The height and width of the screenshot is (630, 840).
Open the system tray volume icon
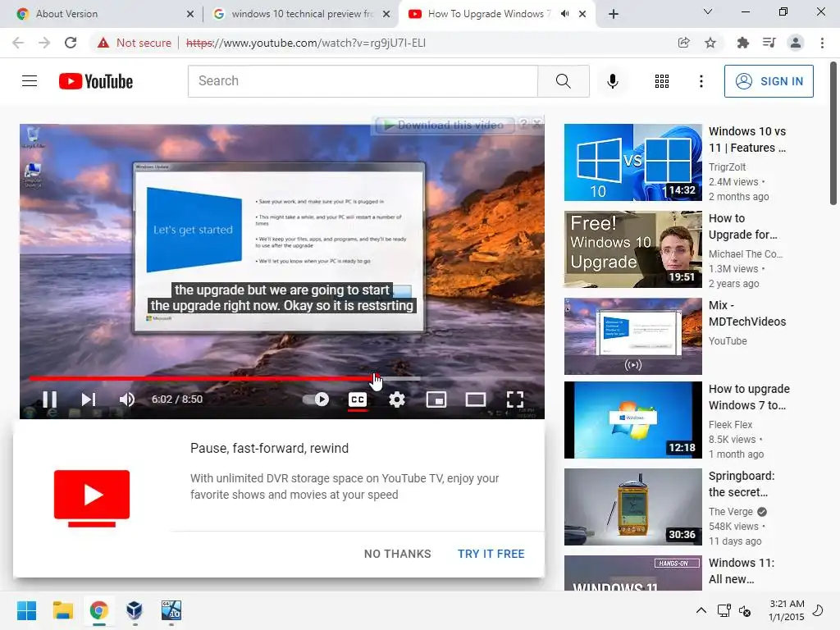pyautogui.click(x=745, y=610)
